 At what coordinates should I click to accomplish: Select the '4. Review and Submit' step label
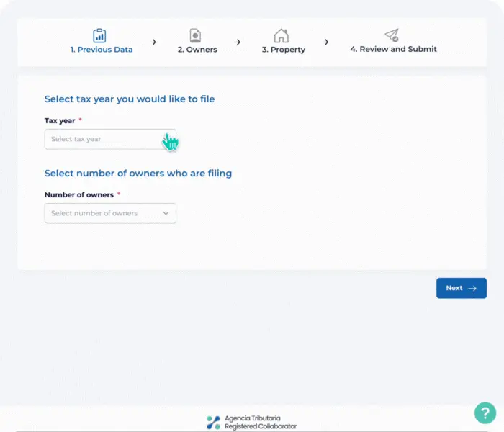[x=393, y=49]
